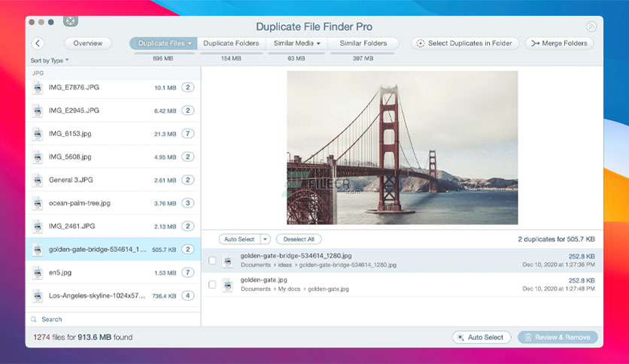Viewport: 629px width, 364px height.
Task: Click the golden-gate.jpg duplicate file name
Action: tap(264, 280)
